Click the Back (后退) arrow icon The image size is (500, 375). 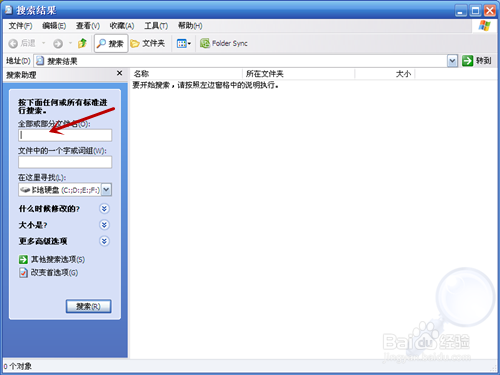click(13, 43)
